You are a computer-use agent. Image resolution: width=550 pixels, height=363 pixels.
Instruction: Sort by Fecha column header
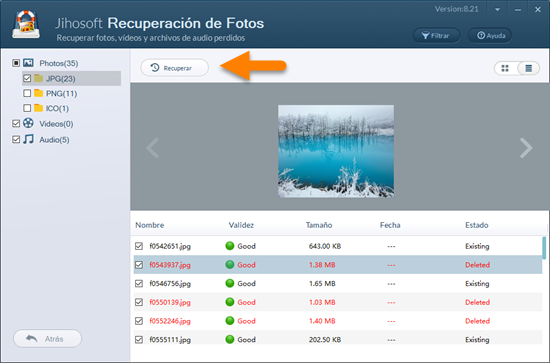coord(390,225)
